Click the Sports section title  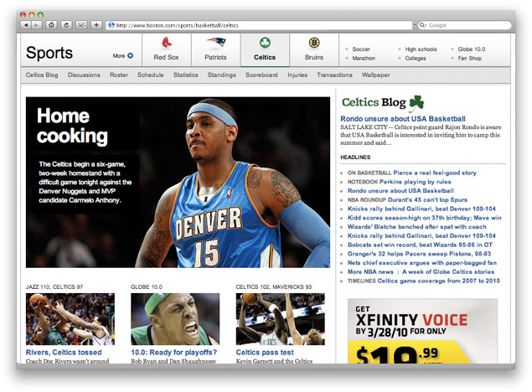[49, 53]
